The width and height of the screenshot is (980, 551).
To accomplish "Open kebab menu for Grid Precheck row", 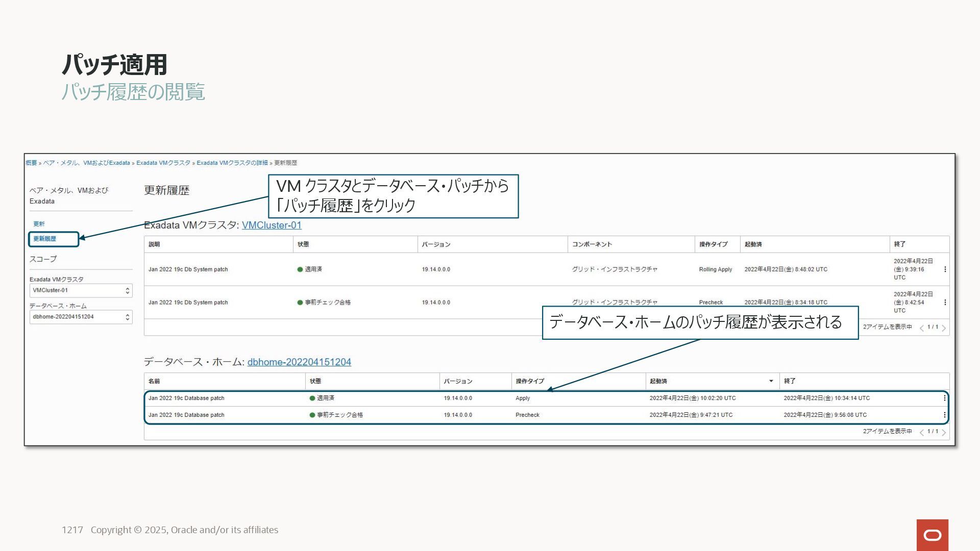I will click(x=945, y=303).
